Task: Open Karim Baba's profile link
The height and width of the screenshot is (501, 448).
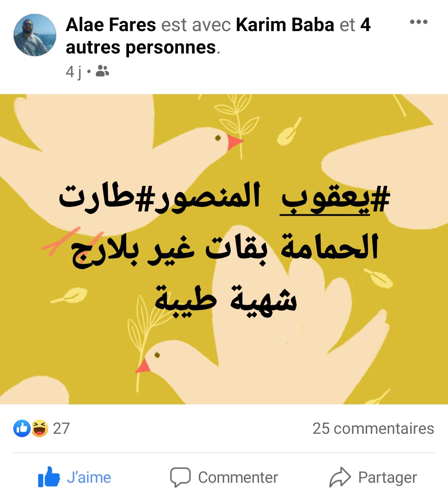Action: coord(285,25)
